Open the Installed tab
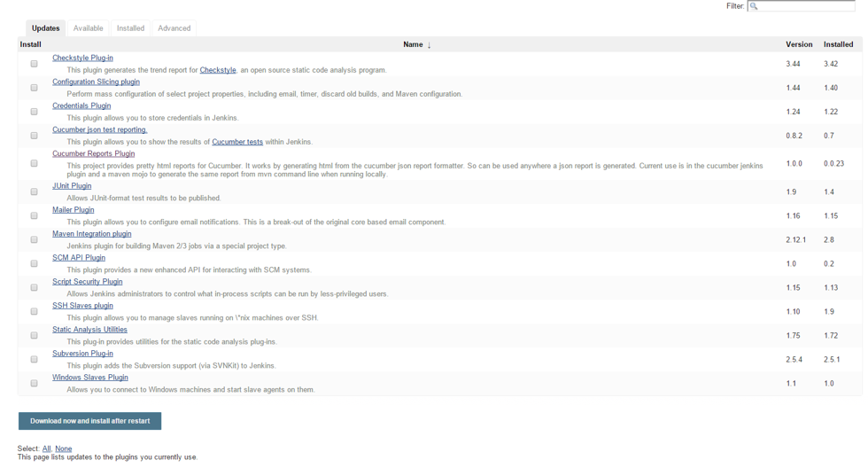 click(130, 28)
